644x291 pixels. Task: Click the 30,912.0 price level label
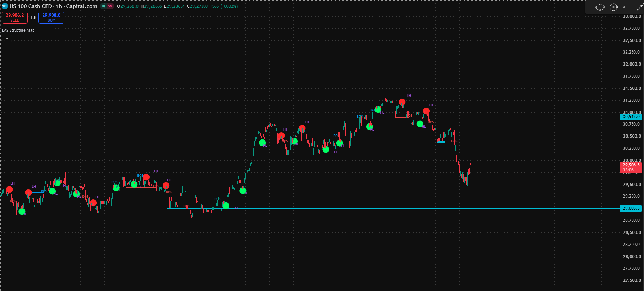coord(631,117)
